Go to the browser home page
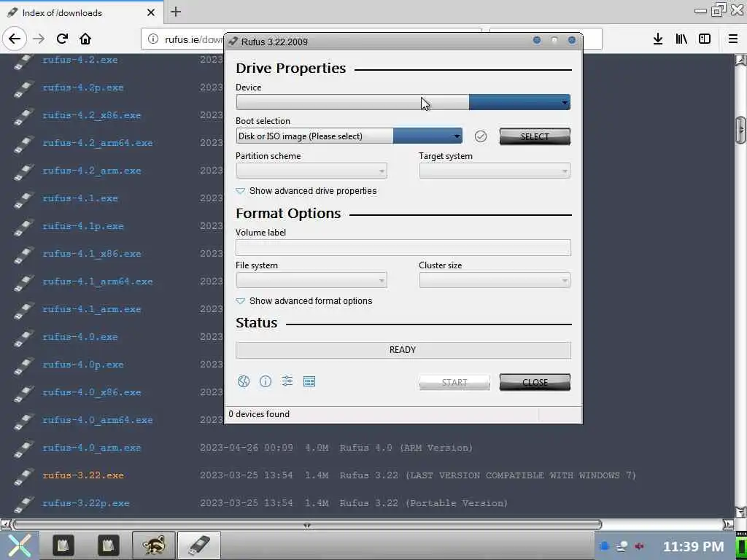747x560 pixels. click(85, 39)
